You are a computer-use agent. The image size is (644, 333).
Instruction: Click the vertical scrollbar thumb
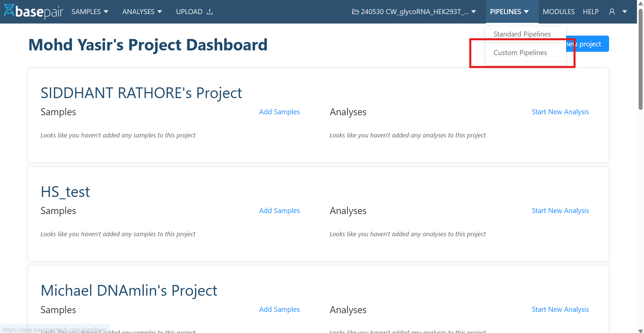point(640,54)
